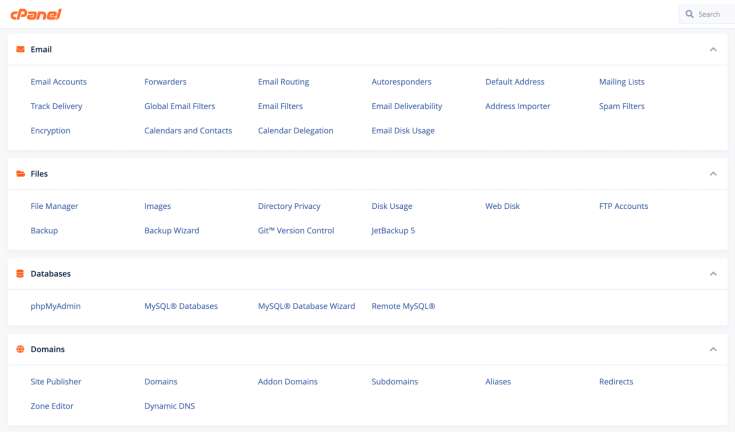Click the Email section envelope icon
Image resolution: width=735 pixels, height=432 pixels.
(20, 49)
